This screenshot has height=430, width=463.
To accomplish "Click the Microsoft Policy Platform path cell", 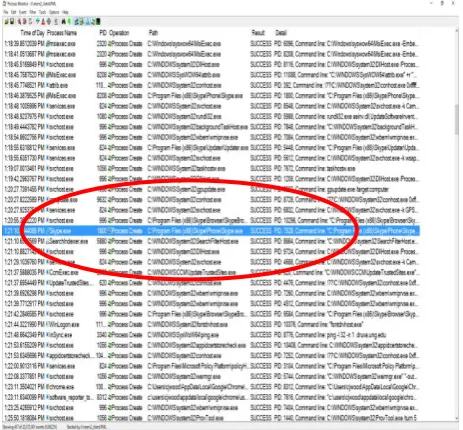I will point(198,366).
